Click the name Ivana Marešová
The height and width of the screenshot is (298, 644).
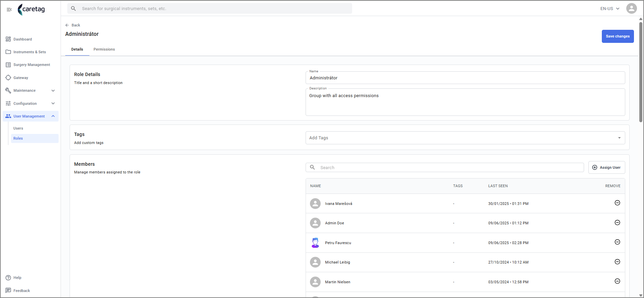338,204
